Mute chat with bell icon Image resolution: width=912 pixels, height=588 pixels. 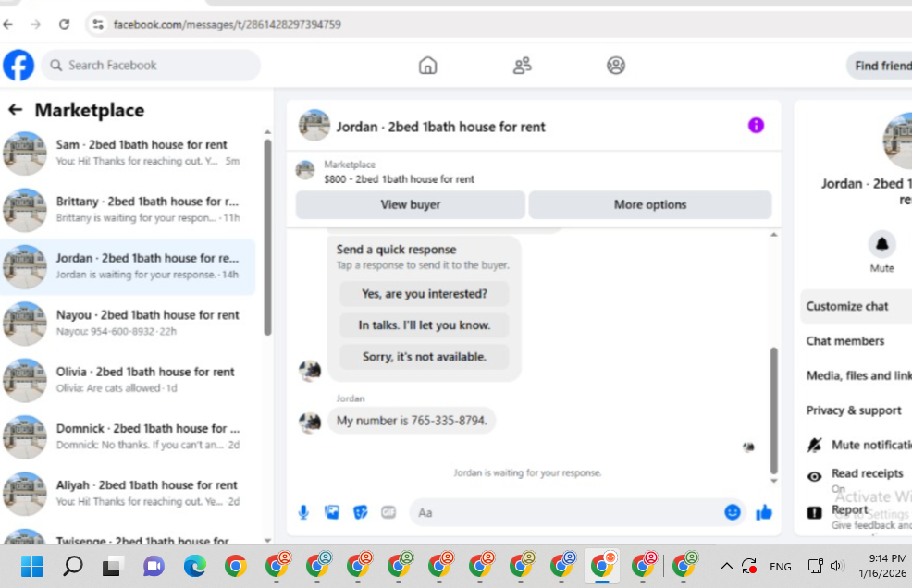coord(881,244)
